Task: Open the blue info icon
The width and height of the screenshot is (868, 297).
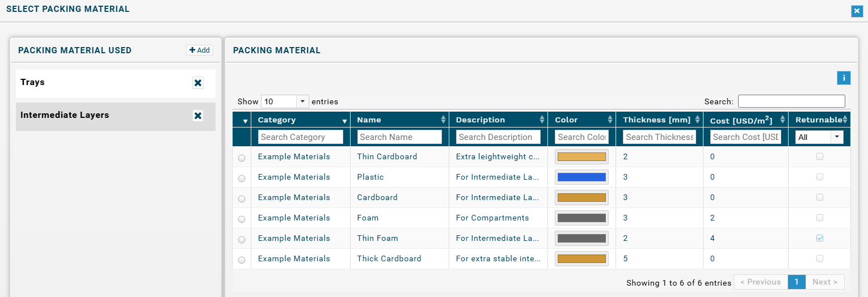Action: (x=844, y=78)
